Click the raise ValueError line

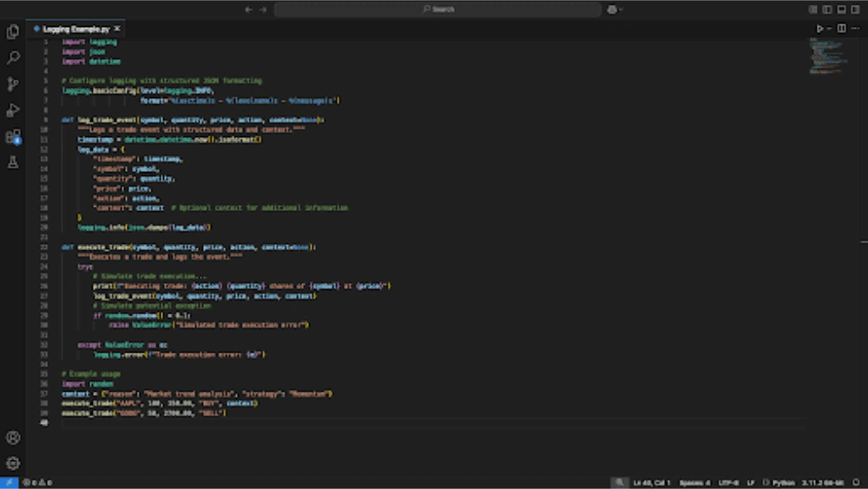(x=208, y=325)
